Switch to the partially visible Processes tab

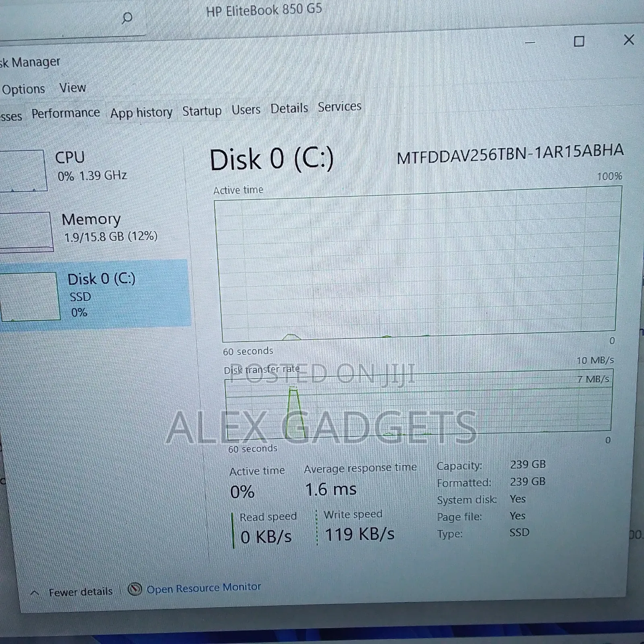click(x=11, y=117)
